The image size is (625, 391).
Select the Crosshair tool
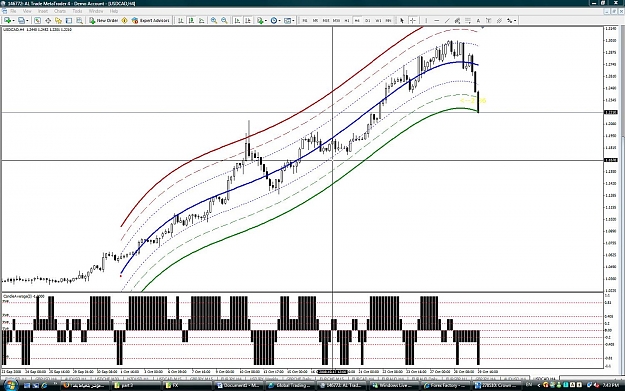413,20
